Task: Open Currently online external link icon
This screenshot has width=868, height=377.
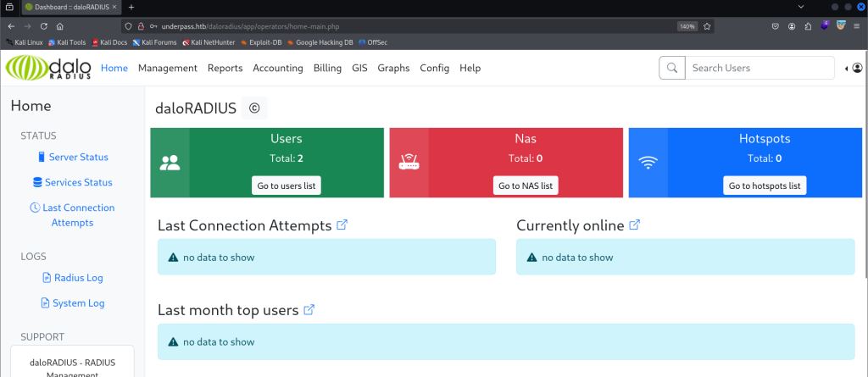Action: coord(634,225)
